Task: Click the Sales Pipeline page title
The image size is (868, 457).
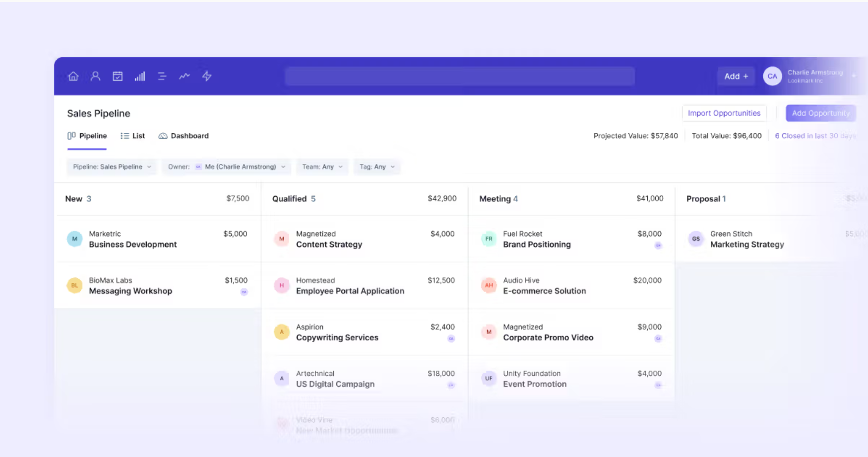Action: [99, 114]
